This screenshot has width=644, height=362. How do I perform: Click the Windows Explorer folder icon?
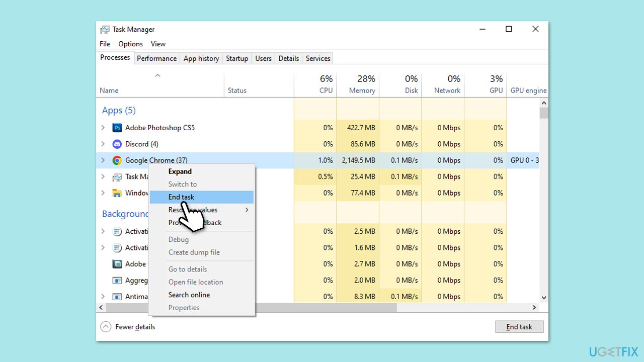click(x=117, y=193)
